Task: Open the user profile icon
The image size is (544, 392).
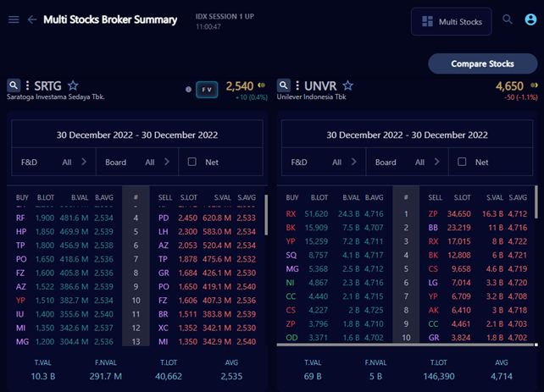Action: (x=530, y=19)
